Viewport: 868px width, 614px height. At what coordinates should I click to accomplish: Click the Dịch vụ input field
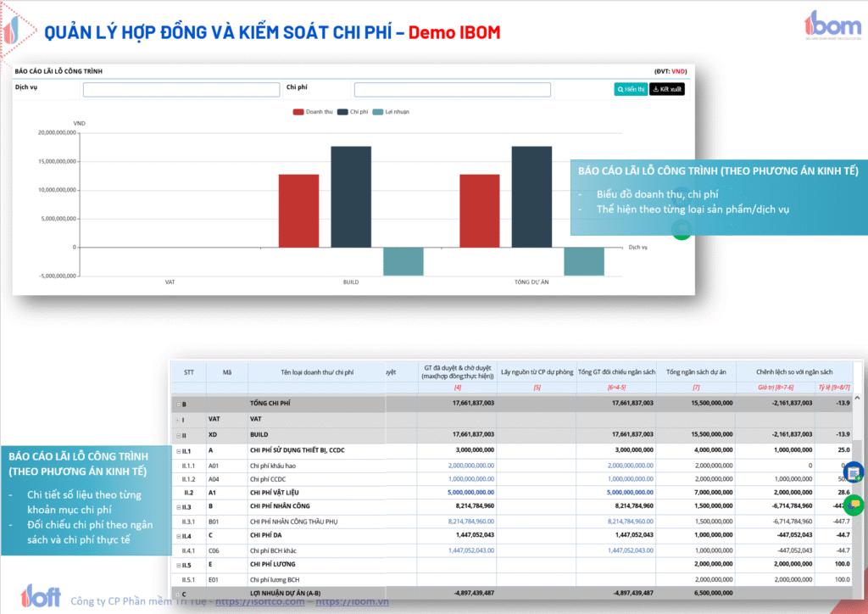coord(181,90)
